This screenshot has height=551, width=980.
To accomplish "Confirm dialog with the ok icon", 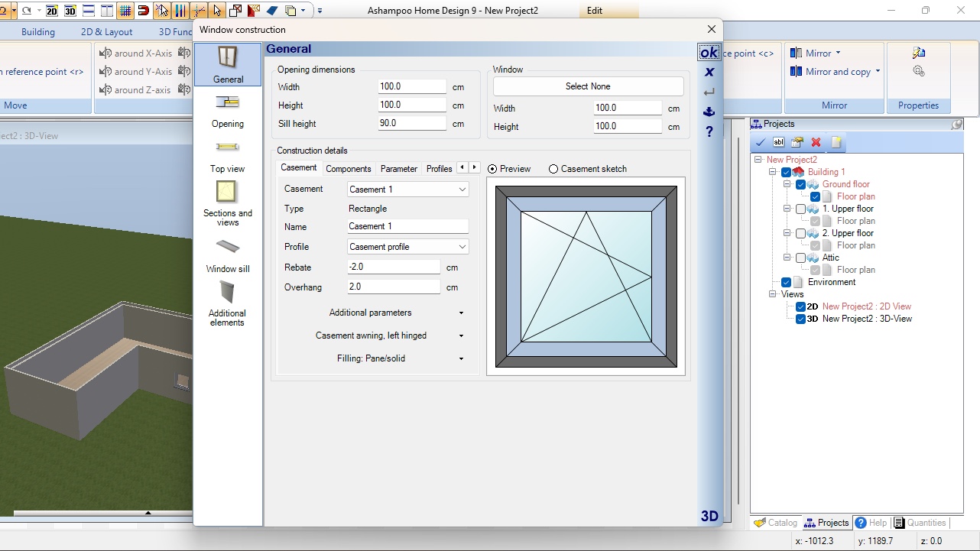I will pos(709,52).
